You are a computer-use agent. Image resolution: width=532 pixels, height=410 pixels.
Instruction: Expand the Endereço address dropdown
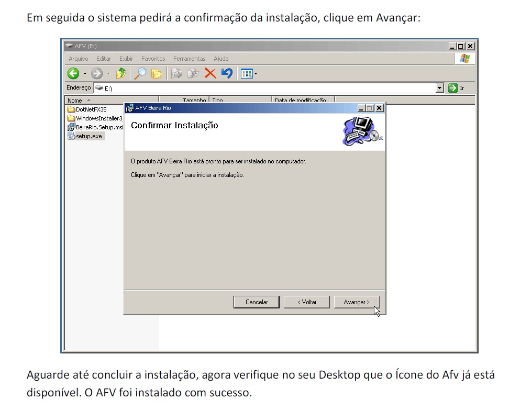click(440, 88)
